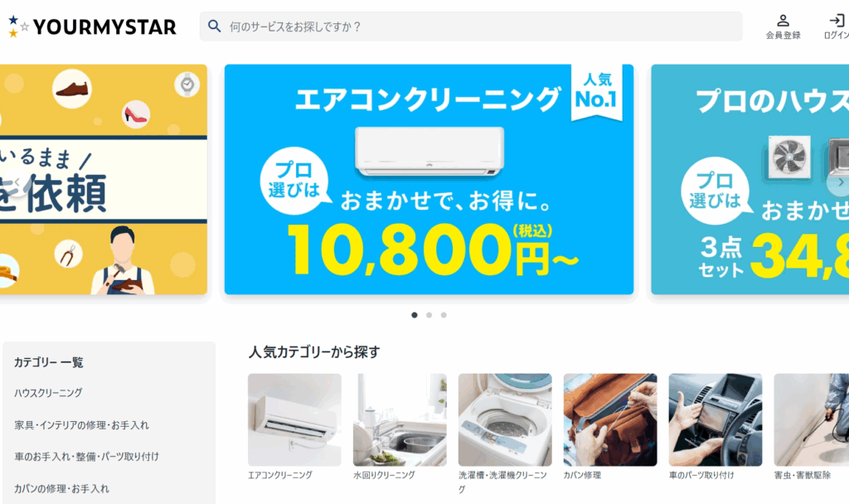Click the YOURMYSTAR star logo
849x504 pixels.
point(92,27)
